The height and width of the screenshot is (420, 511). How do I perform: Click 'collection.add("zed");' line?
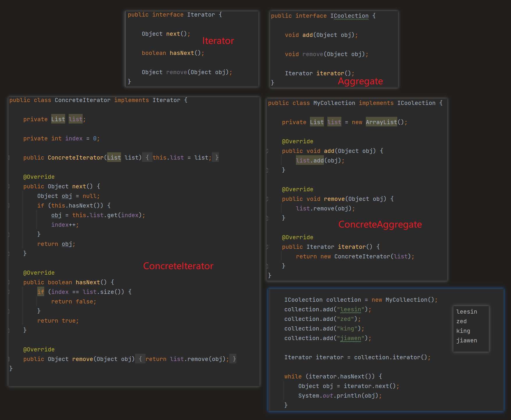[322, 319]
